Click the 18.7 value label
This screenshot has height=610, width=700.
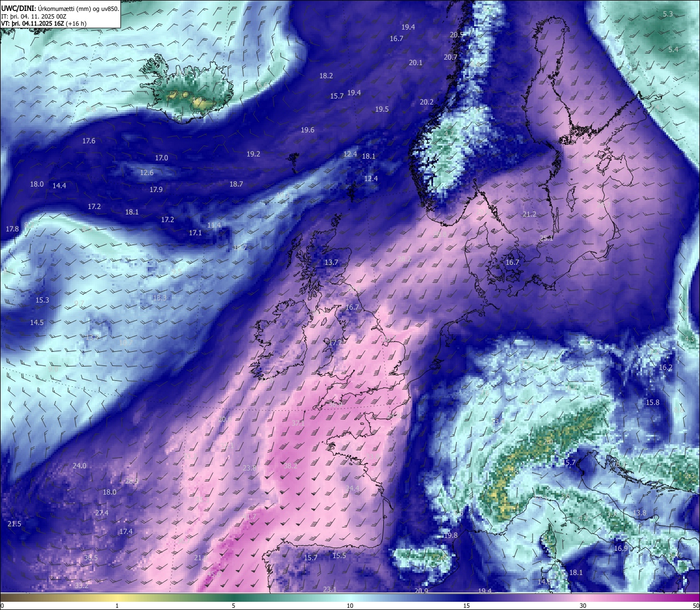click(x=236, y=184)
